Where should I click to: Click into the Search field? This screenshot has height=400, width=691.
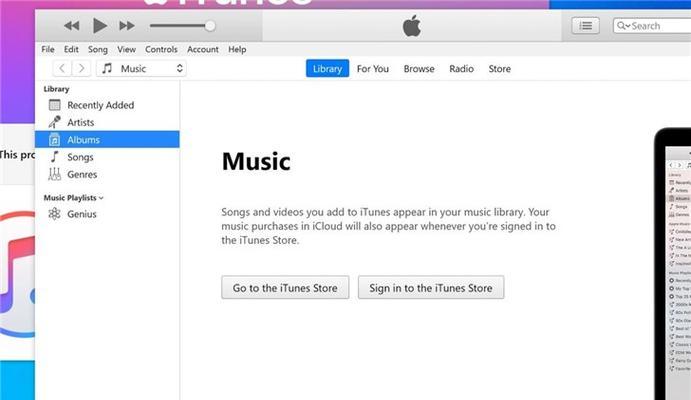point(653,26)
